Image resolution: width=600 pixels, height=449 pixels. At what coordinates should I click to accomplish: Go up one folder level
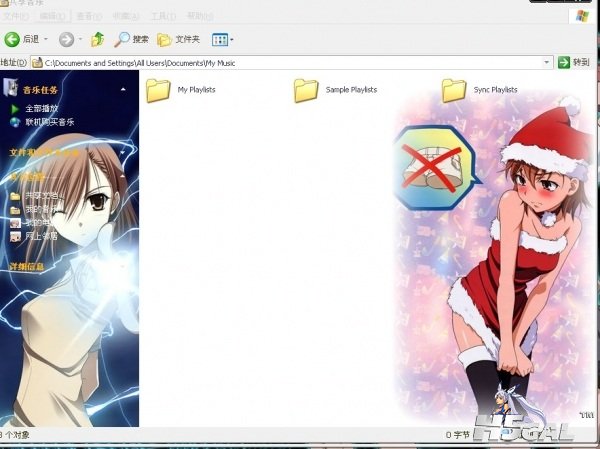tap(97, 39)
